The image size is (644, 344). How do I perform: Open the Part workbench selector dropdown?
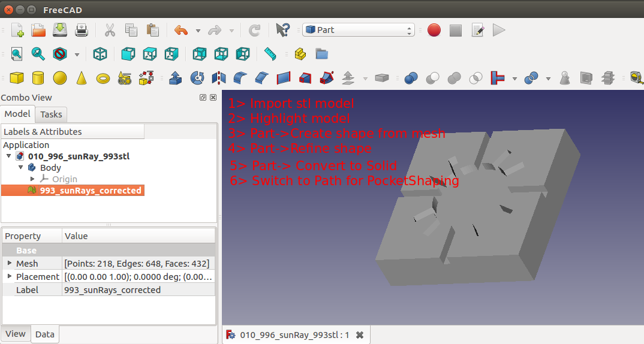359,30
